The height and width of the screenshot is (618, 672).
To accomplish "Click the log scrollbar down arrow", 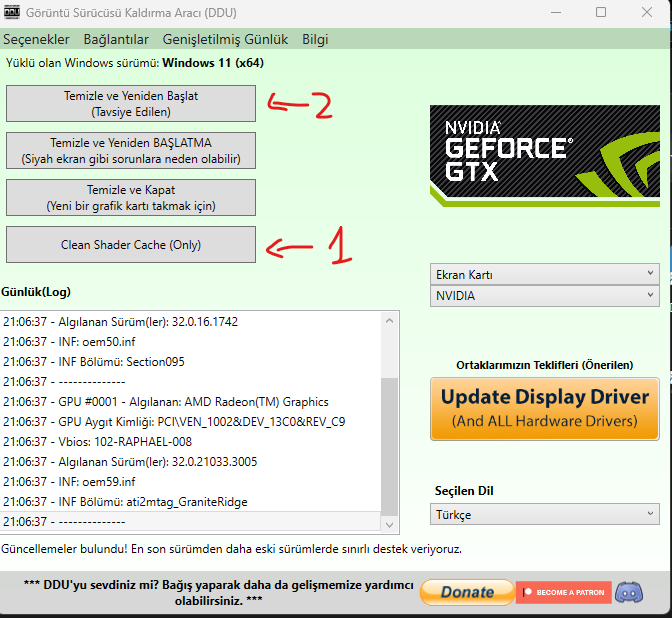I will 389,525.
